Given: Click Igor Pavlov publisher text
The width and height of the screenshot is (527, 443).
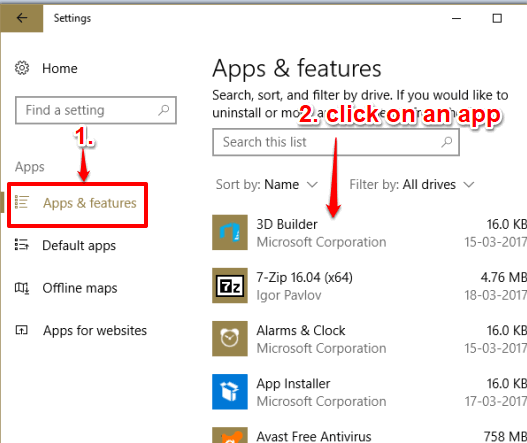Looking at the screenshot, I should pyautogui.click(x=289, y=295).
